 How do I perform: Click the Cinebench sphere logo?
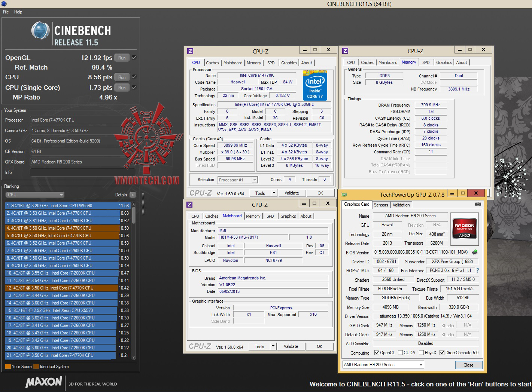(40, 30)
